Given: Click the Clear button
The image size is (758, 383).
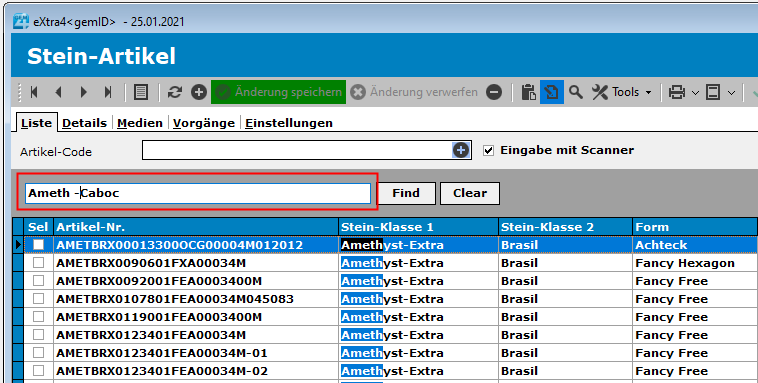Looking at the screenshot, I should click(x=470, y=193).
